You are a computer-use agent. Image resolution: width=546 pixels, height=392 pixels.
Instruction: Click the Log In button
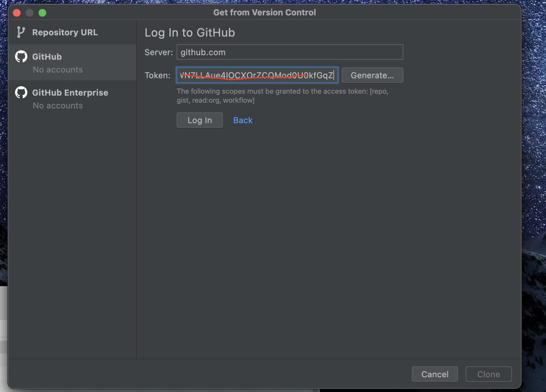[x=199, y=120]
